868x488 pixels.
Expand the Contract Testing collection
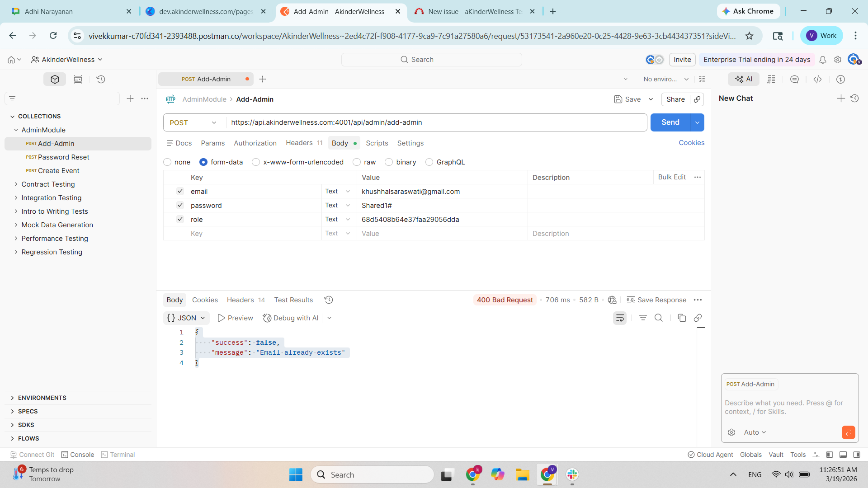coord(16,184)
